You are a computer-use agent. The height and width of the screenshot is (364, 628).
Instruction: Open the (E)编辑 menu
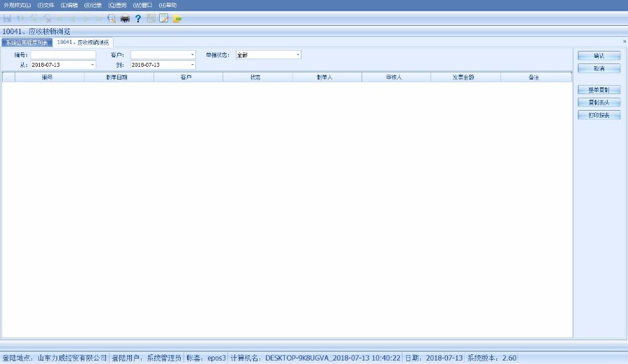coord(69,5)
